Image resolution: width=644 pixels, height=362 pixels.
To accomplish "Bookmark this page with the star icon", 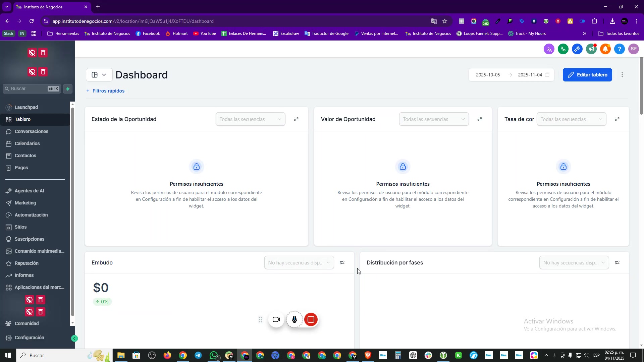I will [x=445, y=21].
